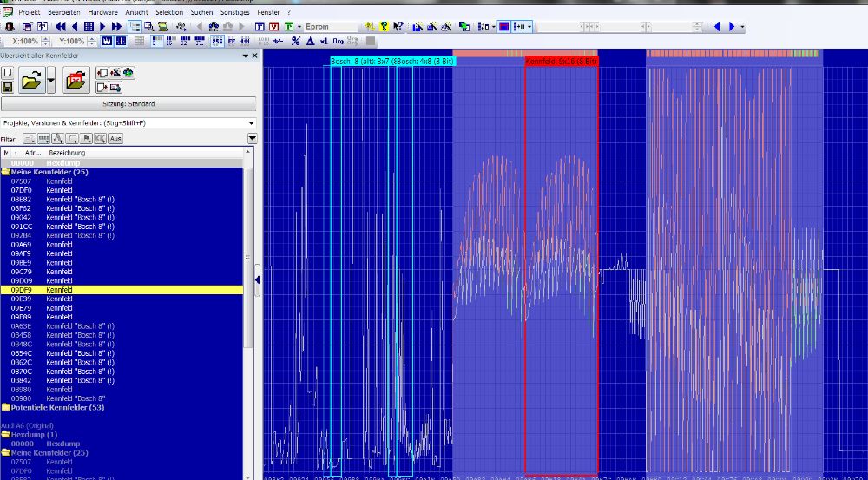Select the Kennfeld entry at address 09A69
Viewport: 868px width, 480px height.
tap(59, 245)
